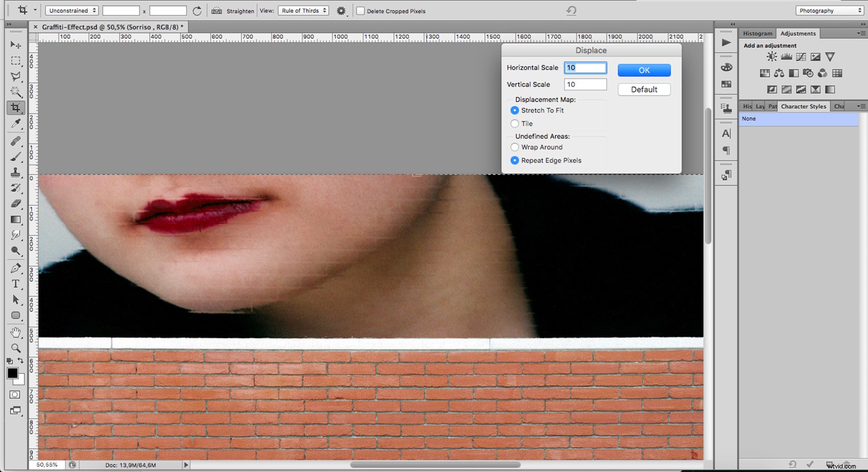The width and height of the screenshot is (868, 472).
Task: Select the Horizontal Type tool
Action: pos(16,283)
